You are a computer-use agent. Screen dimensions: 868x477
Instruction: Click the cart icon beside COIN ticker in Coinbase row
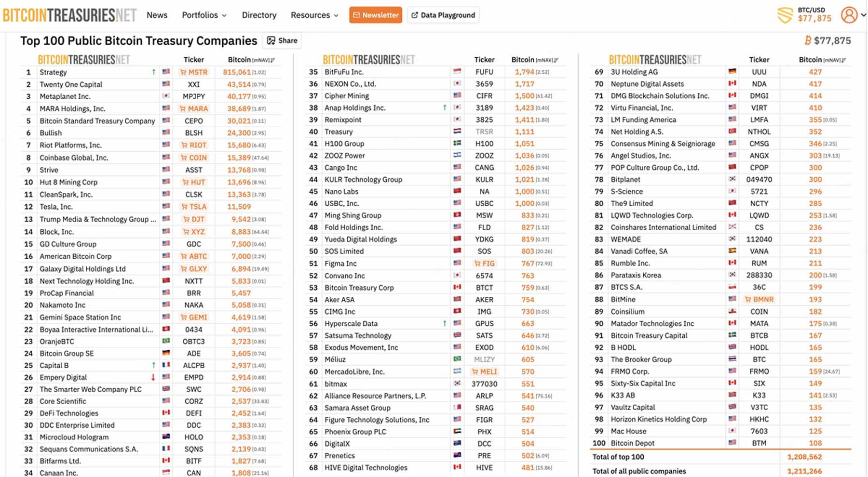184,158
